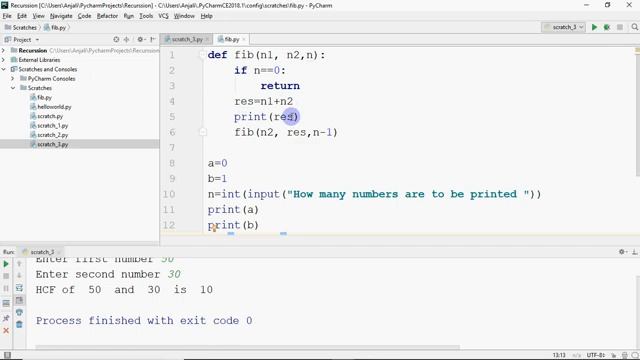This screenshot has height=360, width=640.
Task: Select scratch_2.py in the Scratches tree
Action: [x=53, y=135]
